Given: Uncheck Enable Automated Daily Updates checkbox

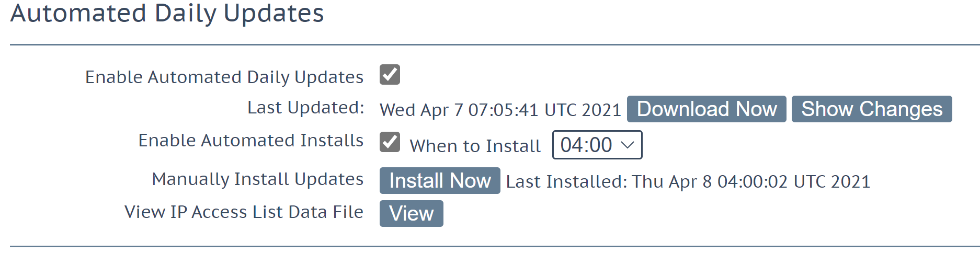Looking at the screenshot, I should 390,75.
